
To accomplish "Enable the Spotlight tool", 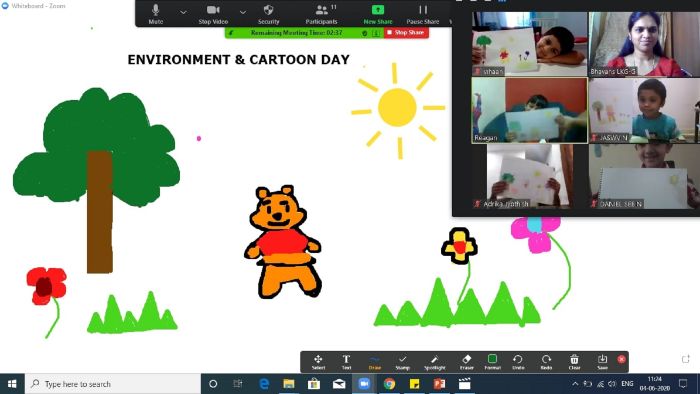I will pyautogui.click(x=434, y=362).
